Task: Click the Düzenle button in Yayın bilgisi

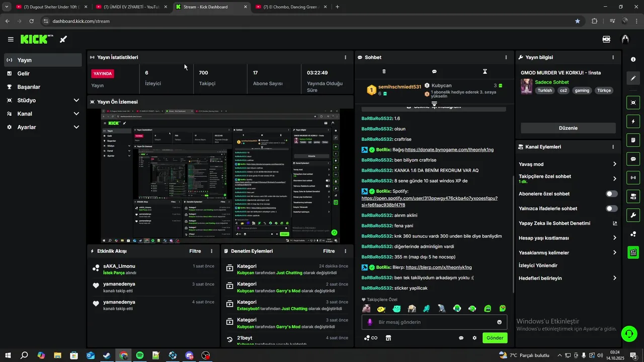Action: [568, 128]
